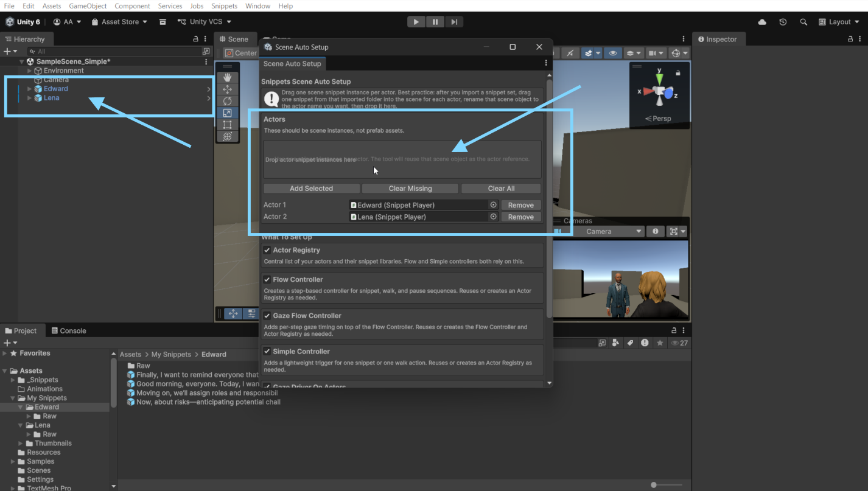Remove Actor 1 Edward
The image size is (868, 491).
(x=521, y=205)
